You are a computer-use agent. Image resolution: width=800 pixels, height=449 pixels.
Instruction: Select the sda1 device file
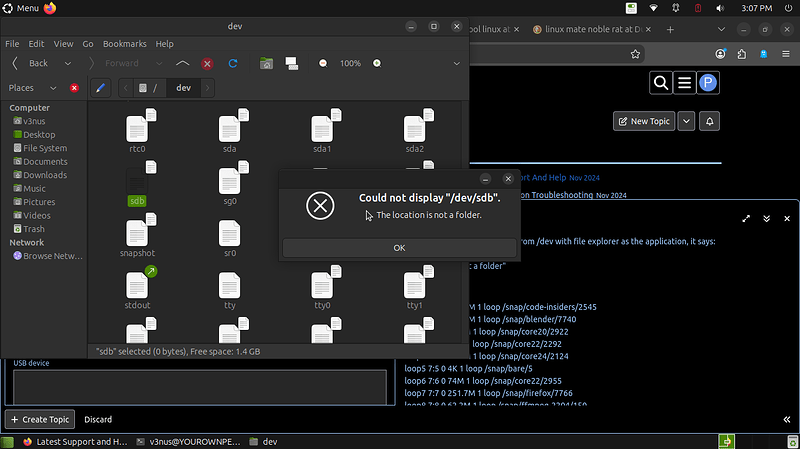(322, 131)
